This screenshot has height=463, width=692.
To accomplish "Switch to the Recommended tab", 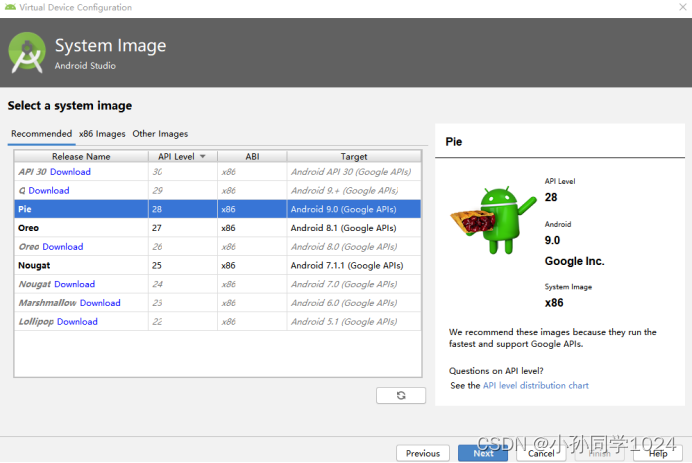I will point(41,133).
